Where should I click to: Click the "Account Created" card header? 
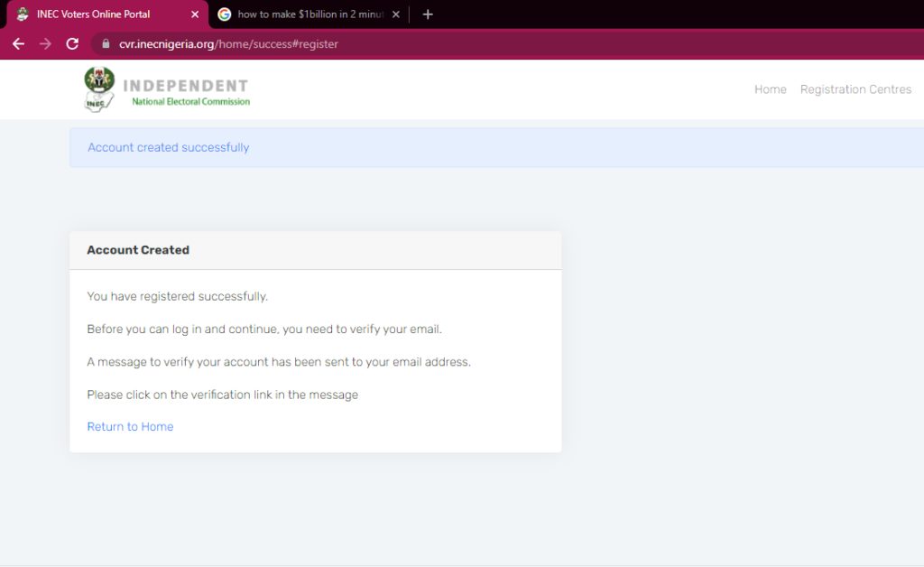(138, 250)
